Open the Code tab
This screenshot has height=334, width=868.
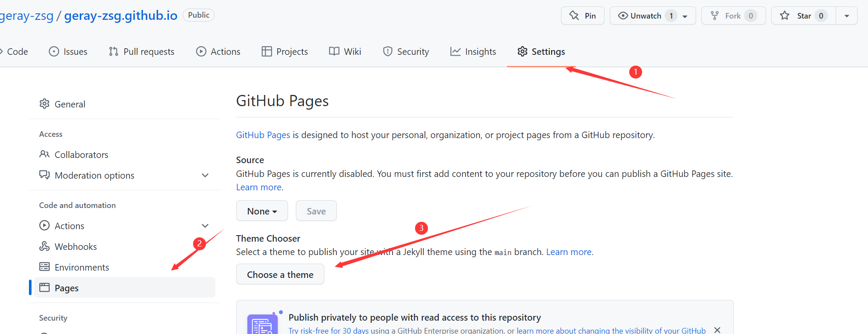(x=14, y=52)
